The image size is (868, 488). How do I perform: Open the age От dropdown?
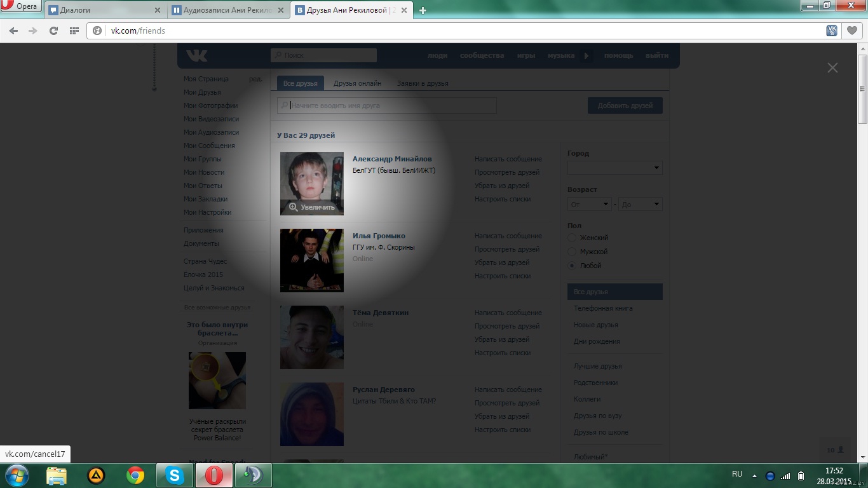coord(589,204)
